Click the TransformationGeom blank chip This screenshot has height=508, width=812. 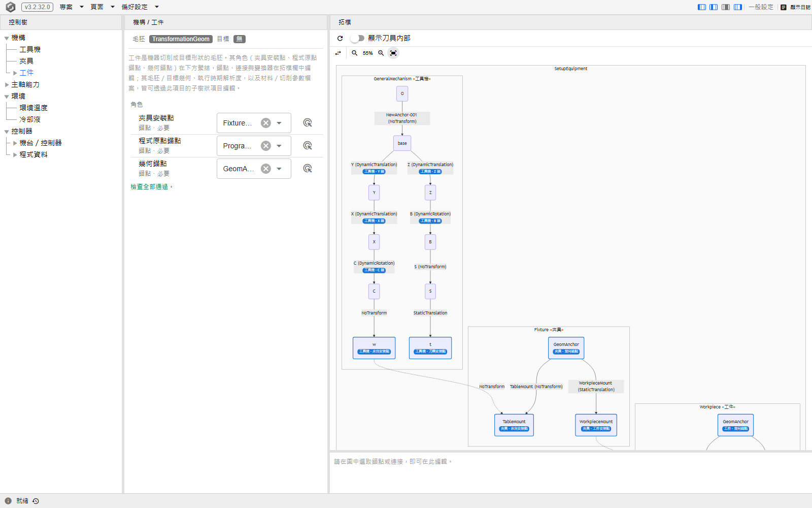181,39
